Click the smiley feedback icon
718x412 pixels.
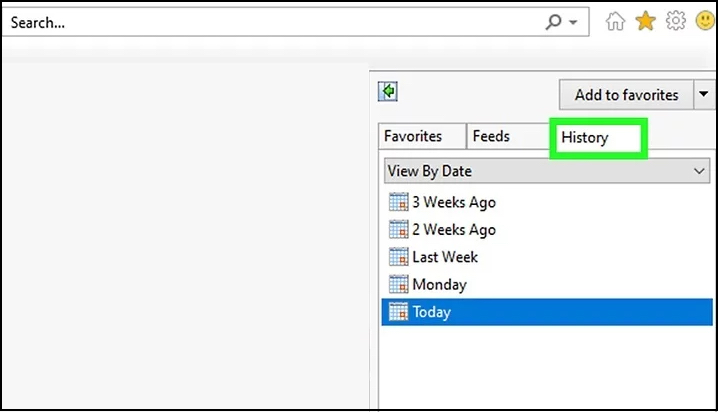703,21
